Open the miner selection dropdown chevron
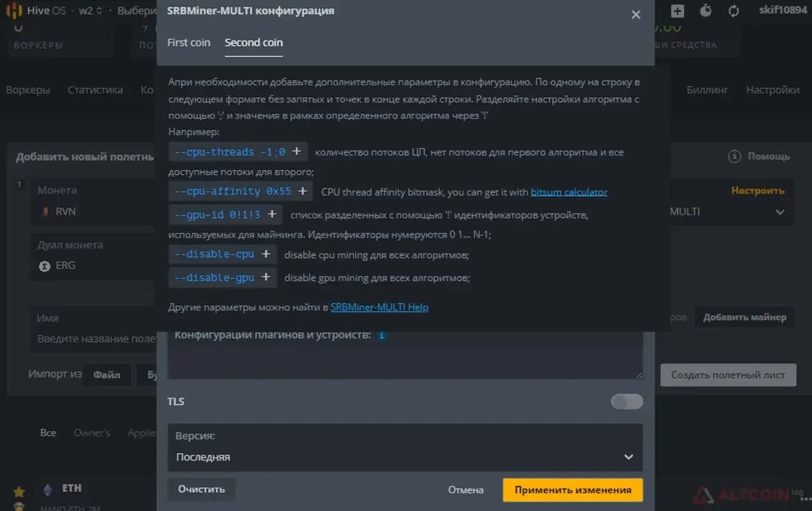Screen dimensions: 812x511 click(x=780, y=212)
